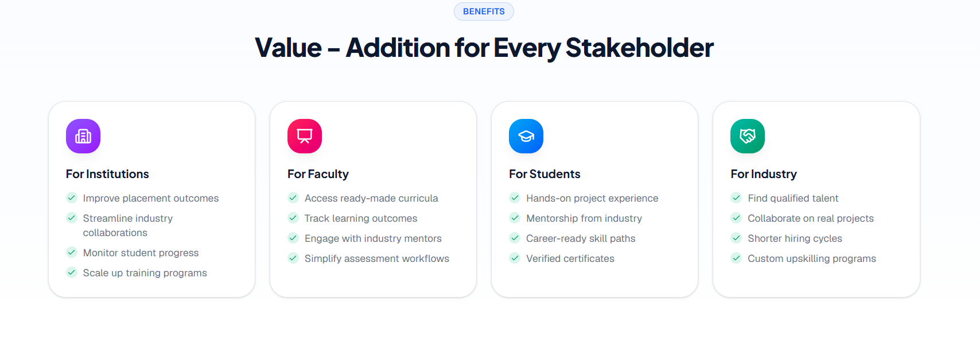Screen dimensions: 980x355
Task: Select the BENEFITS badge at top
Action: [484, 11]
